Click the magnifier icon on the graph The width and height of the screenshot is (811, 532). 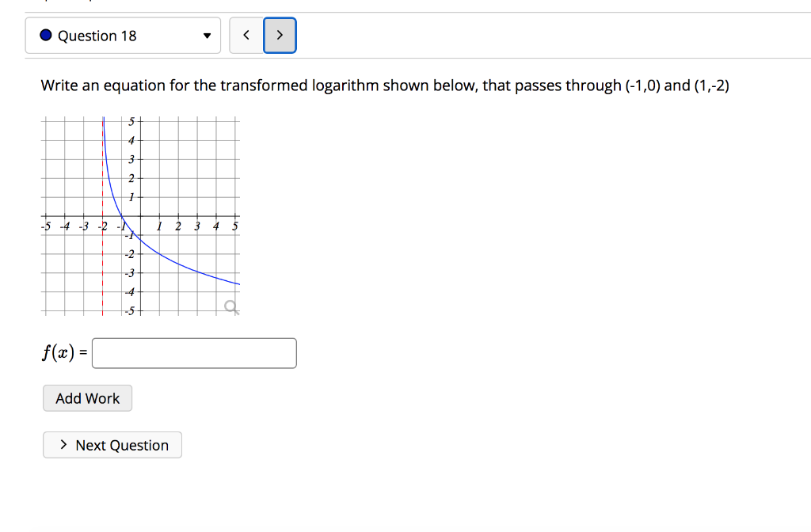point(230,305)
